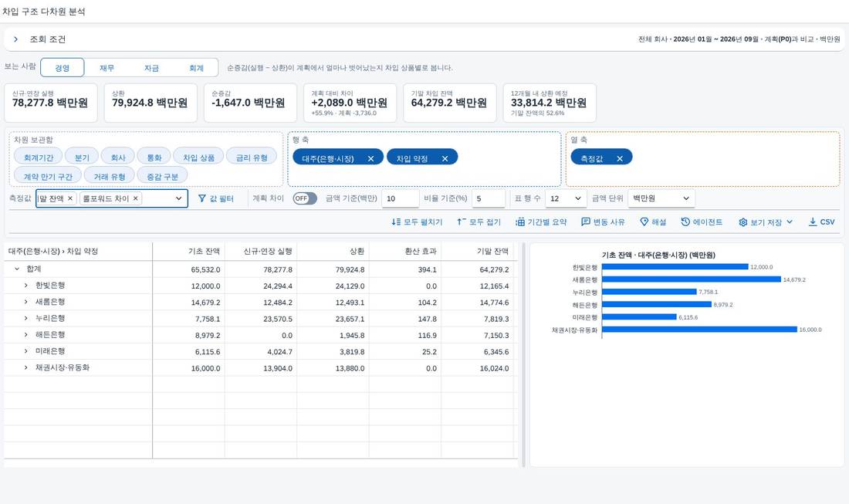
Task: Open 기간별 요약 table icon button
Action: point(541,222)
